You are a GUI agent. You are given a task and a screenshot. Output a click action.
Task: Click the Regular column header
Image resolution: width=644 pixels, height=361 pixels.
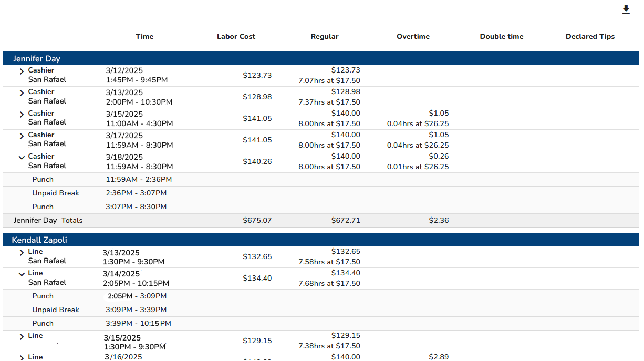[x=325, y=37]
